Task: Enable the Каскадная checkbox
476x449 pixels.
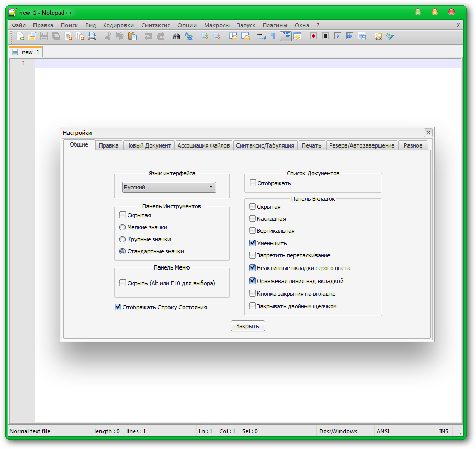Action: 252,219
